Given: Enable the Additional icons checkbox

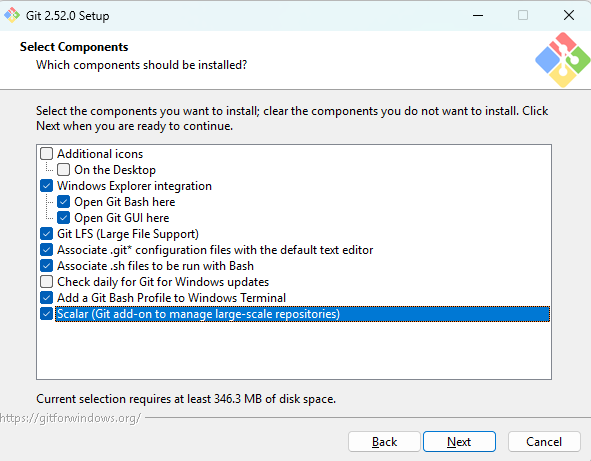Looking at the screenshot, I should (46, 154).
